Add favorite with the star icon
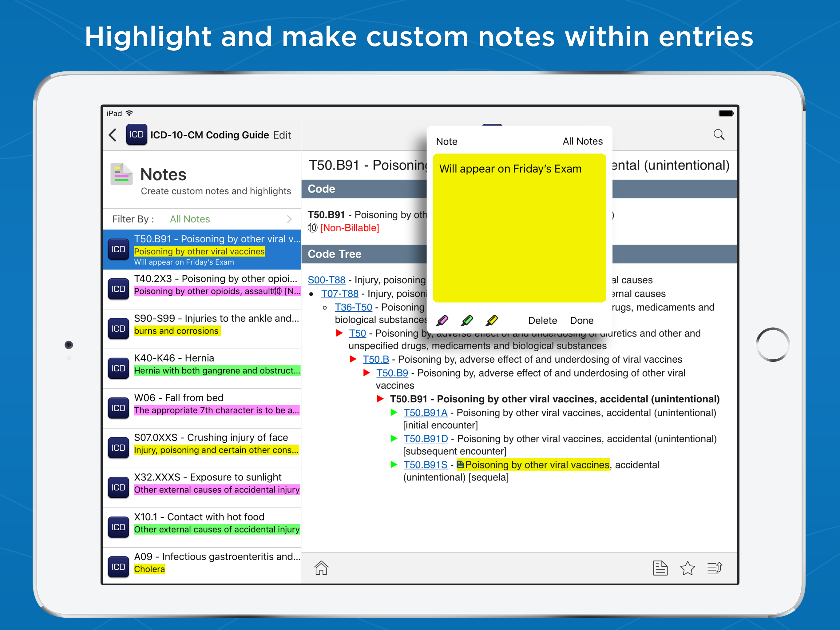 [687, 568]
